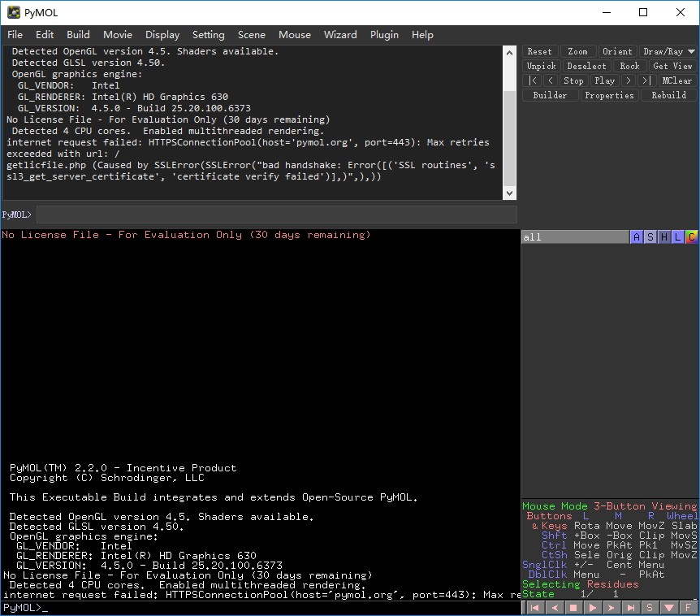Open the L (Label) menu for all

click(x=678, y=237)
